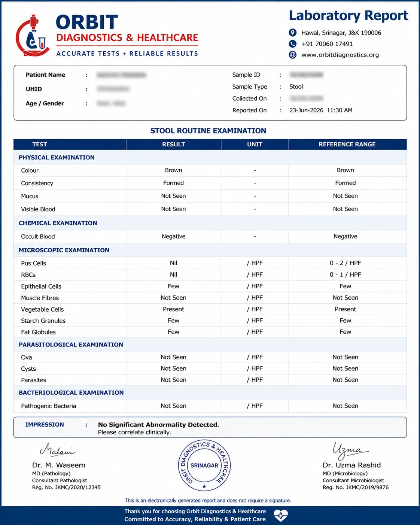Click Bacteriological Examination section header
Screen dimensions: 420x525
[71, 392]
